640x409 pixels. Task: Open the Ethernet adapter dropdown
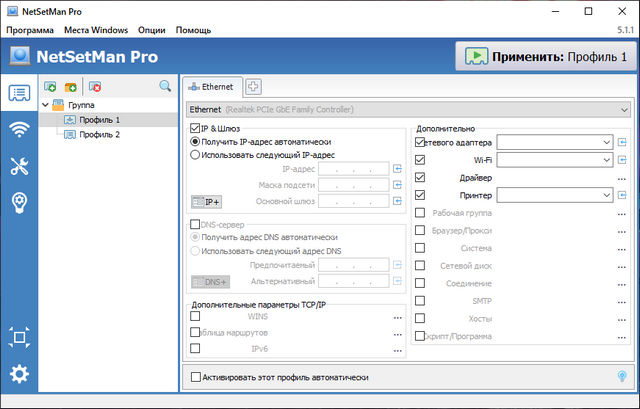click(x=408, y=108)
